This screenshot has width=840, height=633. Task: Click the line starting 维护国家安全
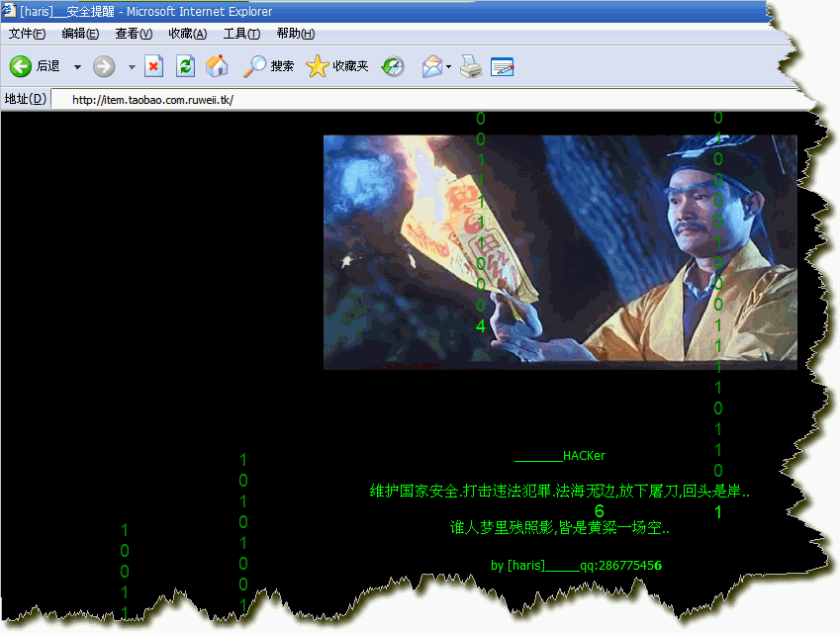(x=559, y=492)
